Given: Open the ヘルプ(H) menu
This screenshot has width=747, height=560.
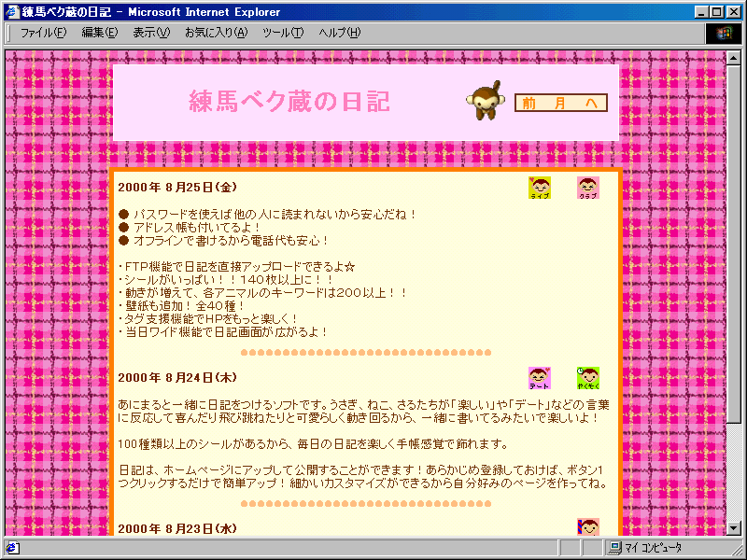Looking at the screenshot, I should pyautogui.click(x=339, y=33).
